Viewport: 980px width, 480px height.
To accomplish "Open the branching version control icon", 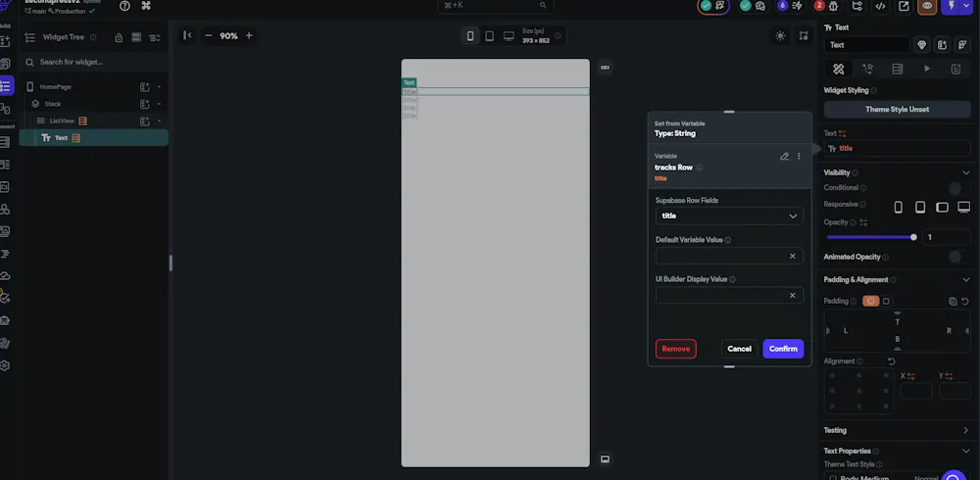I will (x=857, y=6).
